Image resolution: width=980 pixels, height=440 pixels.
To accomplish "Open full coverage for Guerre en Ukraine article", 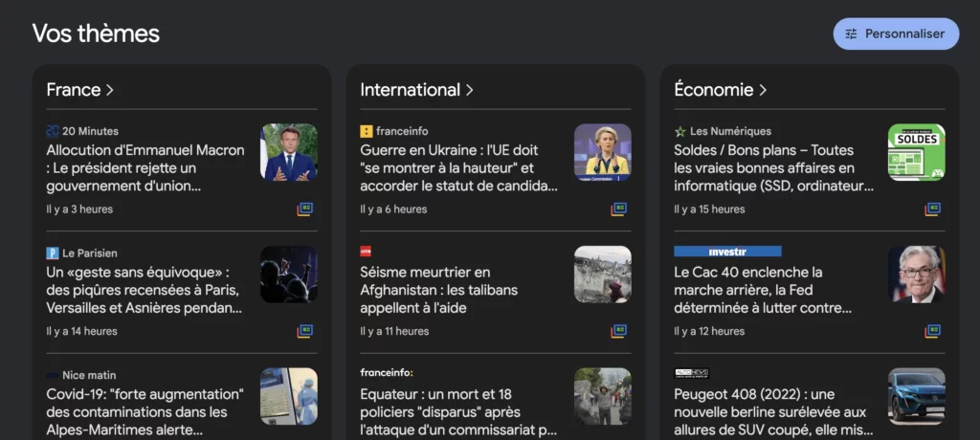I will pos(618,209).
